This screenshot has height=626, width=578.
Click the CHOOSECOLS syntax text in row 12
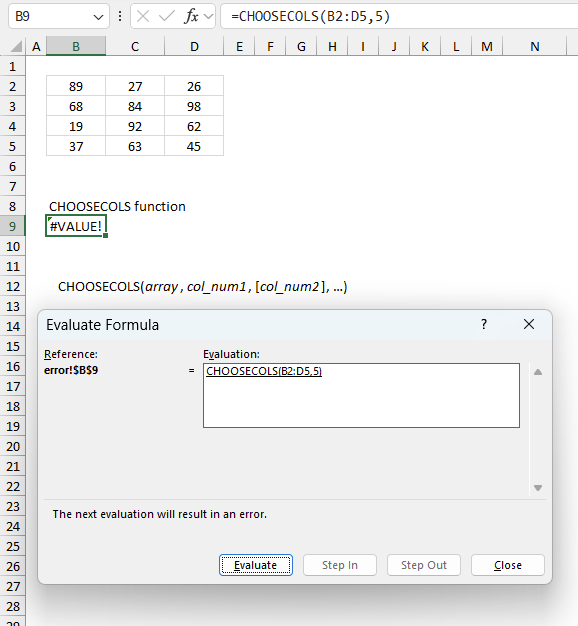click(202, 287)
